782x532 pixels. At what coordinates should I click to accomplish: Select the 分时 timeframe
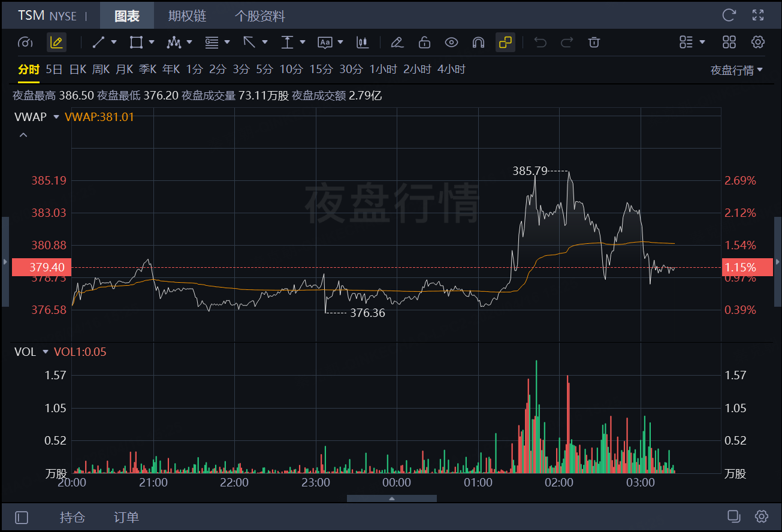(x=29, y=69)
